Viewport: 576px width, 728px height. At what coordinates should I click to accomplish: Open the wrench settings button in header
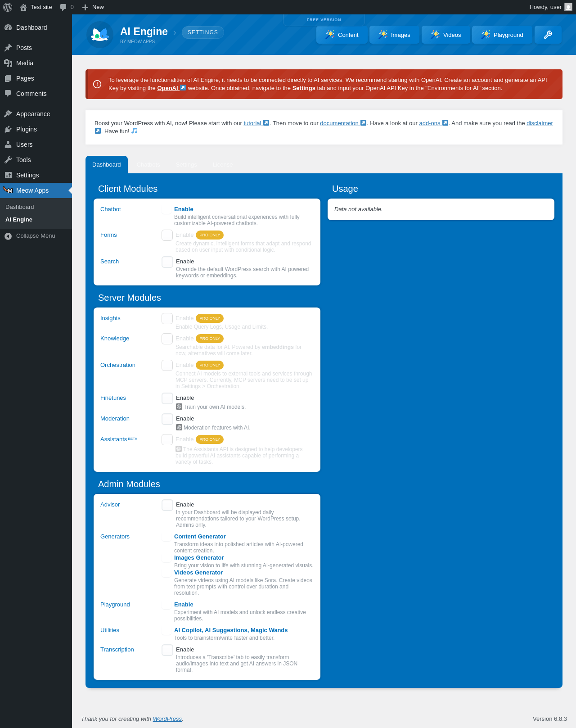coord(548,35)
